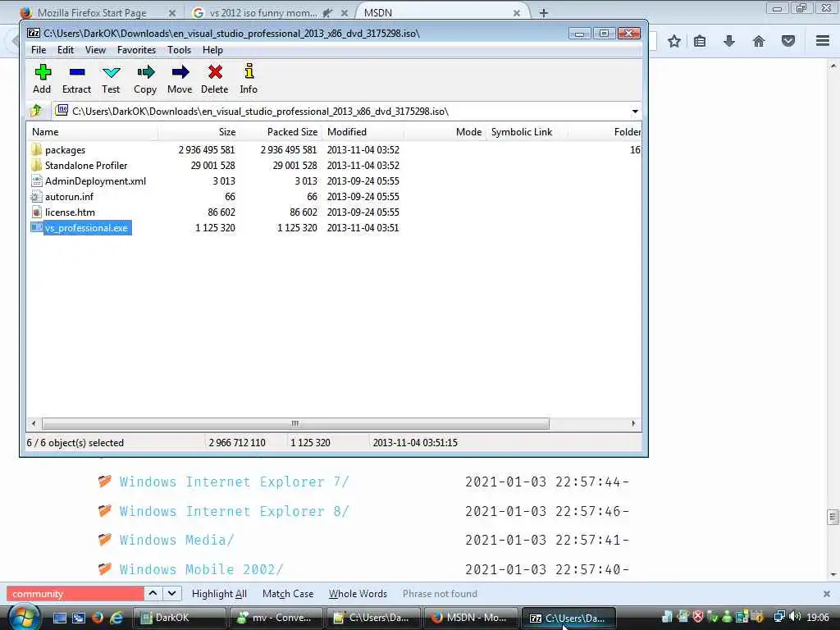
Task: Select the Standalone Profiler folder icon
Action: click(x=36, y=165)
